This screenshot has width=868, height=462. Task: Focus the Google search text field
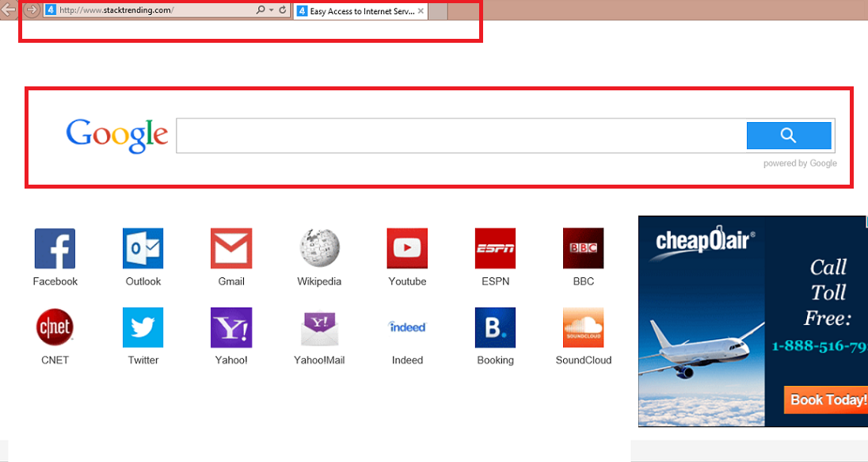[459, 136]
